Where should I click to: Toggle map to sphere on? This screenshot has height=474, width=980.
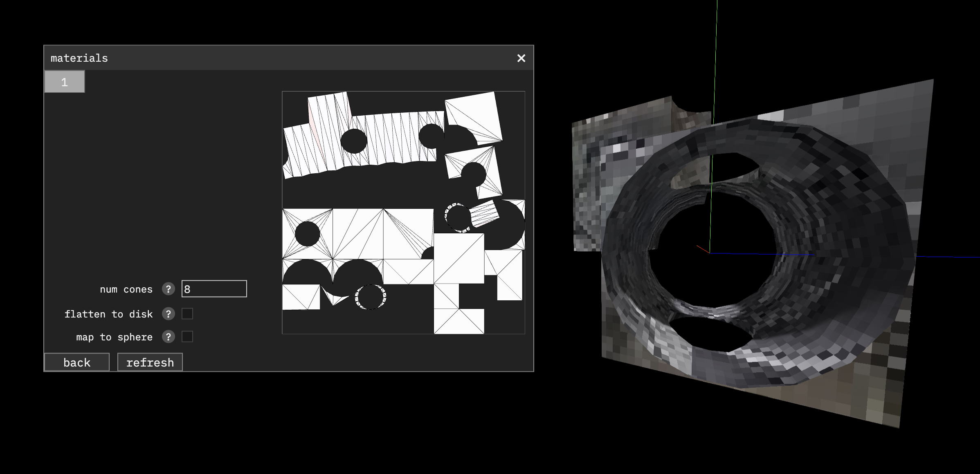[188, 337]
